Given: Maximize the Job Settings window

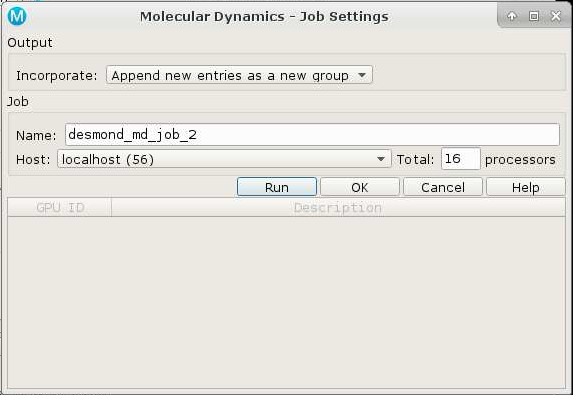Looking at the screenshot, I should 534,16.
